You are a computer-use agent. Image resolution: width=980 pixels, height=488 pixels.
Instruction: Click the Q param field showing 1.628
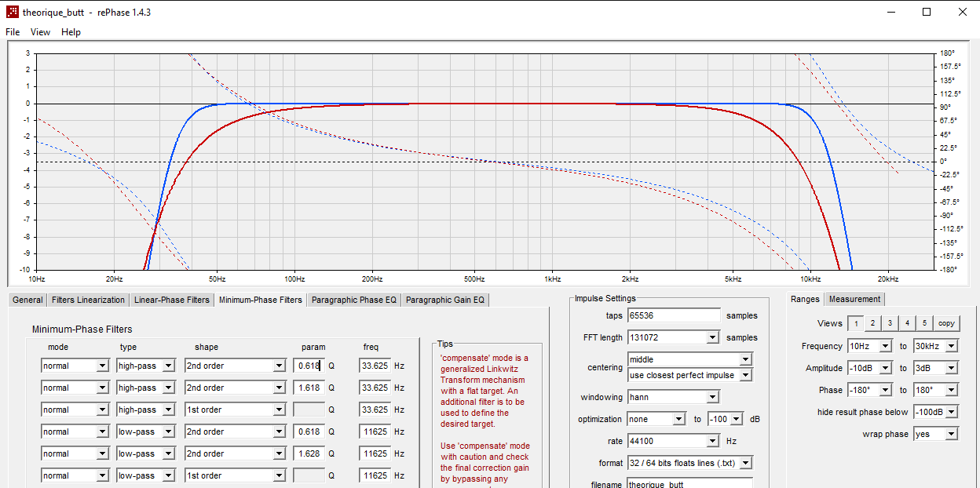click(309, 453)
